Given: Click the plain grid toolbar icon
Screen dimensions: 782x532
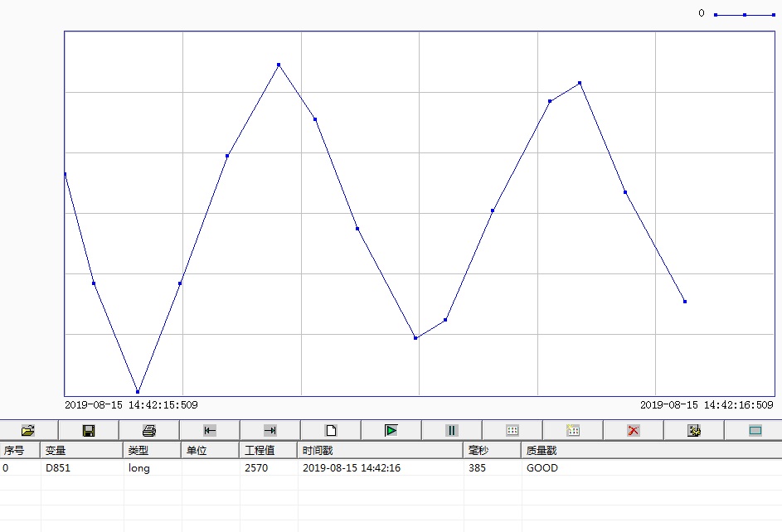Looking at the screenshot, I should tap(512, 430).
